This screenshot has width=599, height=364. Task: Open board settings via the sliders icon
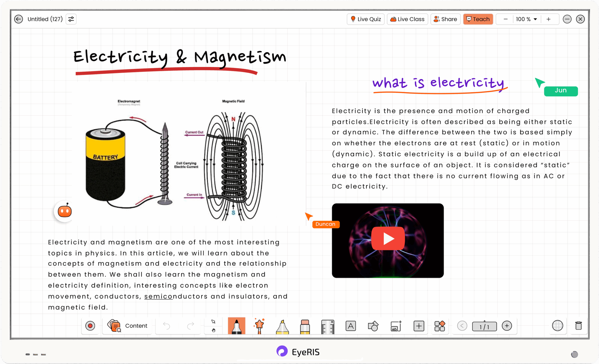(71, 19)
